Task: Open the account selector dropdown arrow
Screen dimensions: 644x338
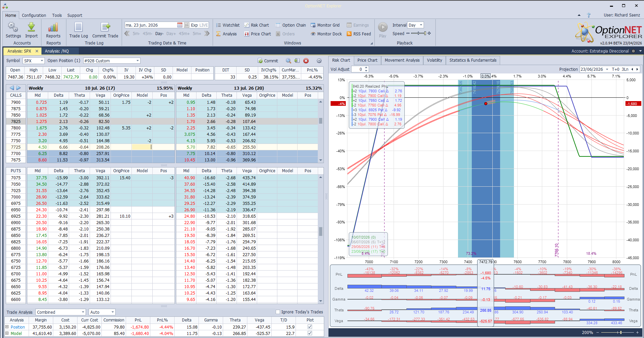Action: click(640, 51)
